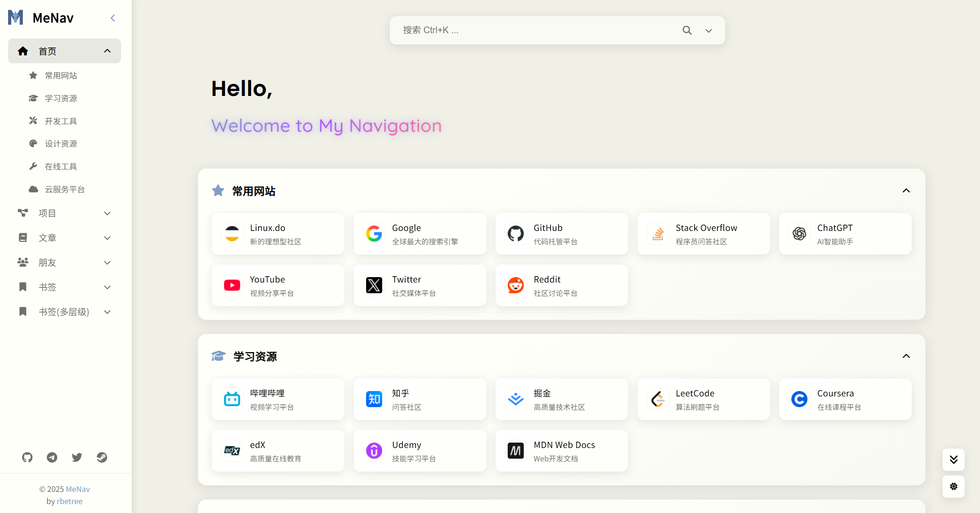Click the double-chevron scroll-down icon

(953, 459)
